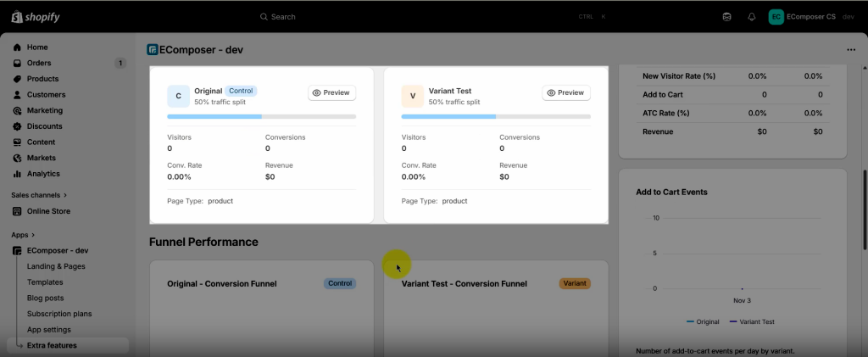Viewport: 868px width, 357px height.
Task: Click the Home icon in sidebar
Action: (x=17, y=47)
